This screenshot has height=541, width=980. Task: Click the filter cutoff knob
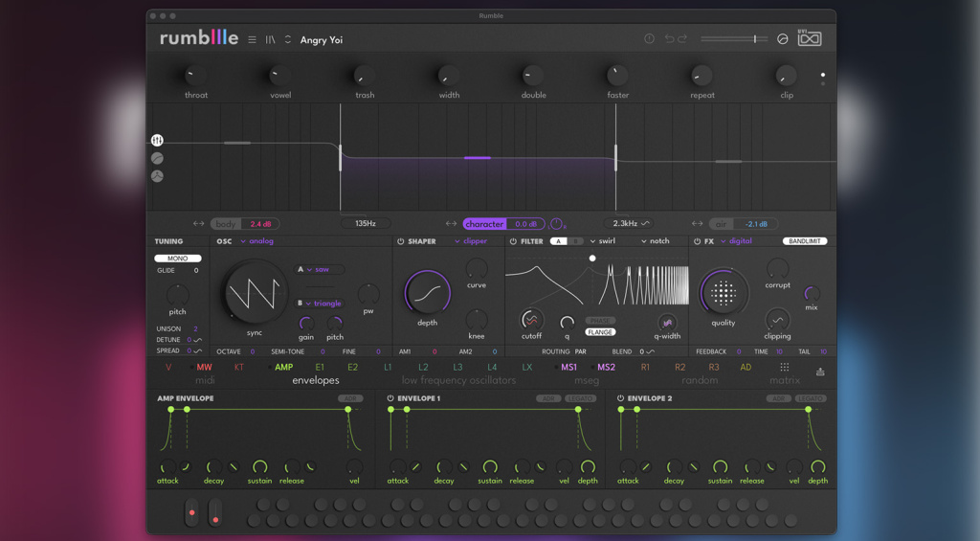pos(530,320)
